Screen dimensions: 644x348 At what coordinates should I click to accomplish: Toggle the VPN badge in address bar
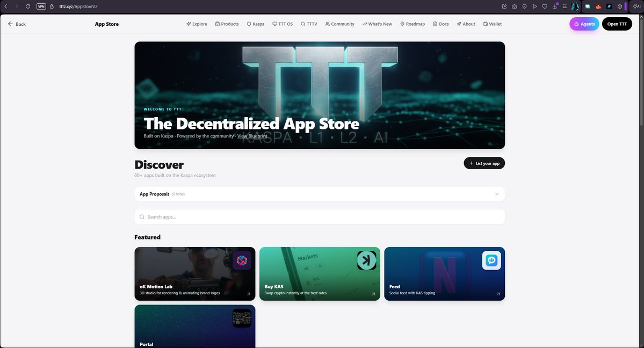(41, 6)
